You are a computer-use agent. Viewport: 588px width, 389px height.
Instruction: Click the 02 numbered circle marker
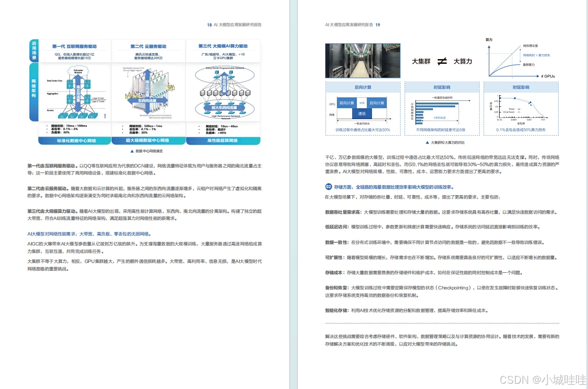(329, 187)
